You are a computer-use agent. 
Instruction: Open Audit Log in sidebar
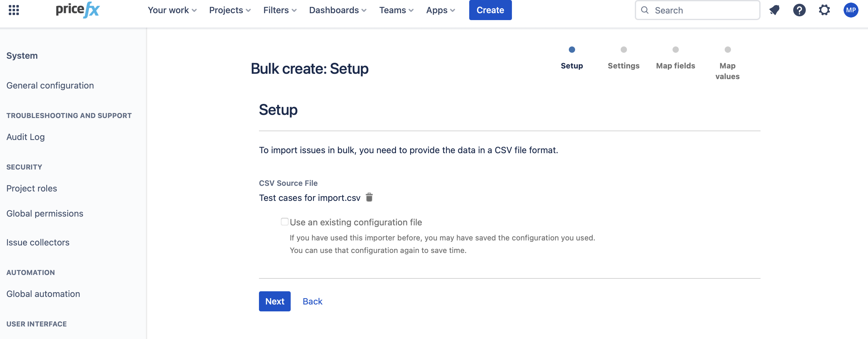click(x=25, y=137)
